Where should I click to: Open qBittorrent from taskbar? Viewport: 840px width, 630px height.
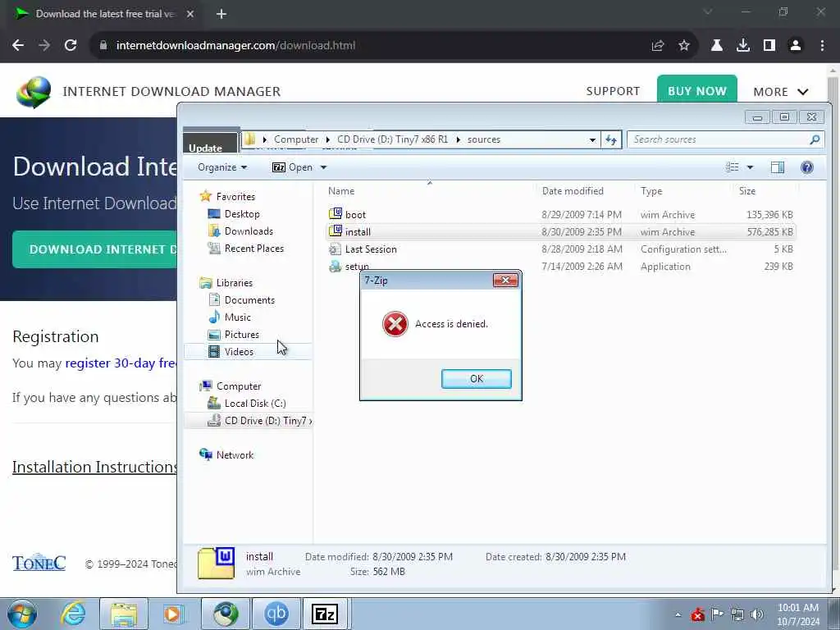[276, 614]
